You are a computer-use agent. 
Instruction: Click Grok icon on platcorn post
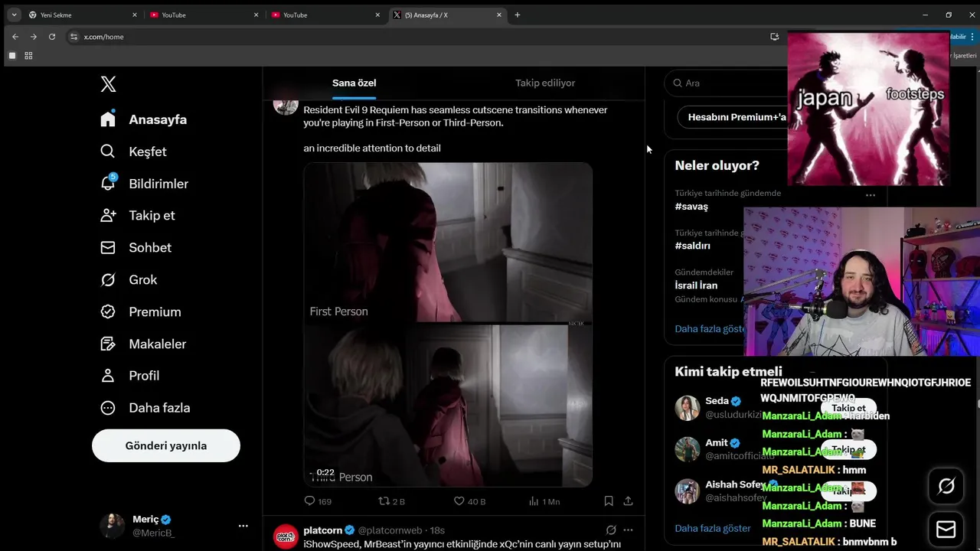pos(611,530)
